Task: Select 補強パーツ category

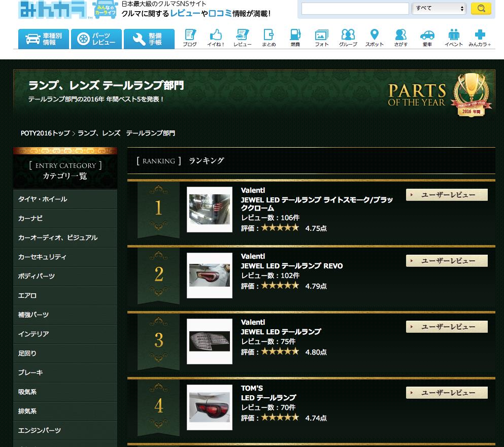Action: pos(65,315)
